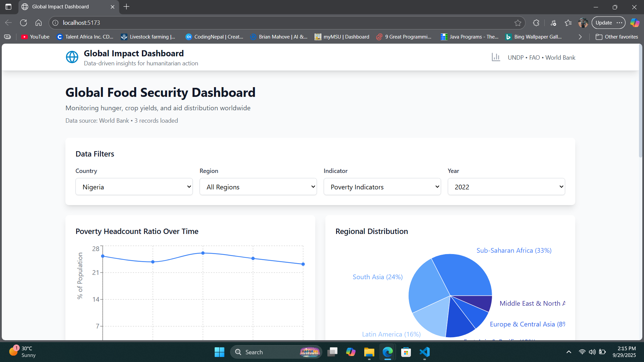Open Microsoft Edge from the taskbar
The image size is (644, 362).
point(388,352)
